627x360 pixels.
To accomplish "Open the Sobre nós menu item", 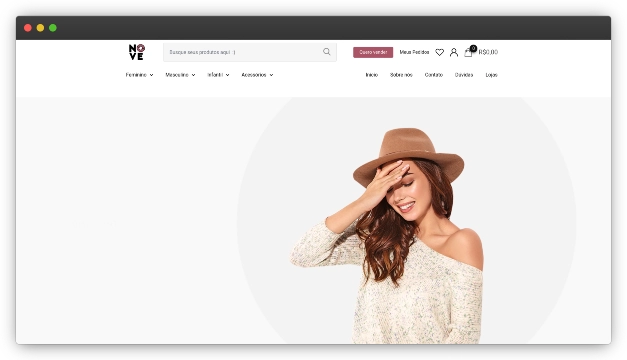I will (x=401, y=75).
